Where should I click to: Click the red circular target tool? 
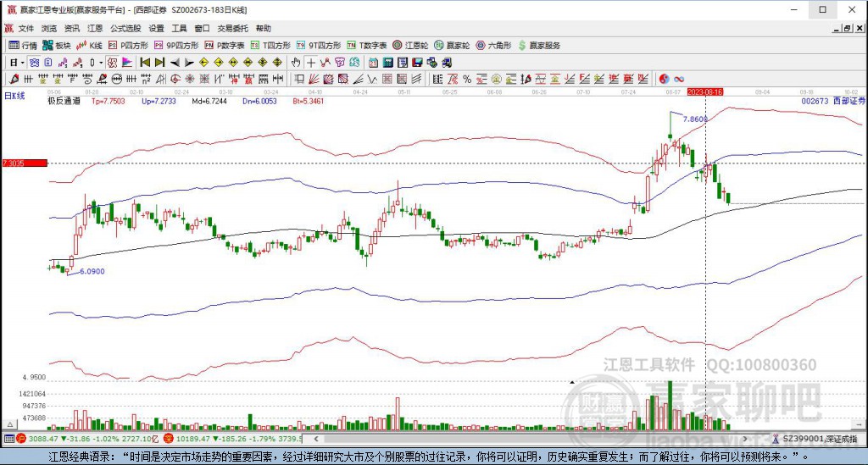coord(175,79)
